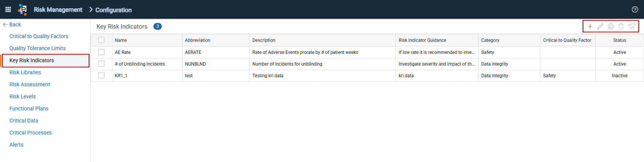Toggle the select-all header checkbox

(x=101, y=40)
